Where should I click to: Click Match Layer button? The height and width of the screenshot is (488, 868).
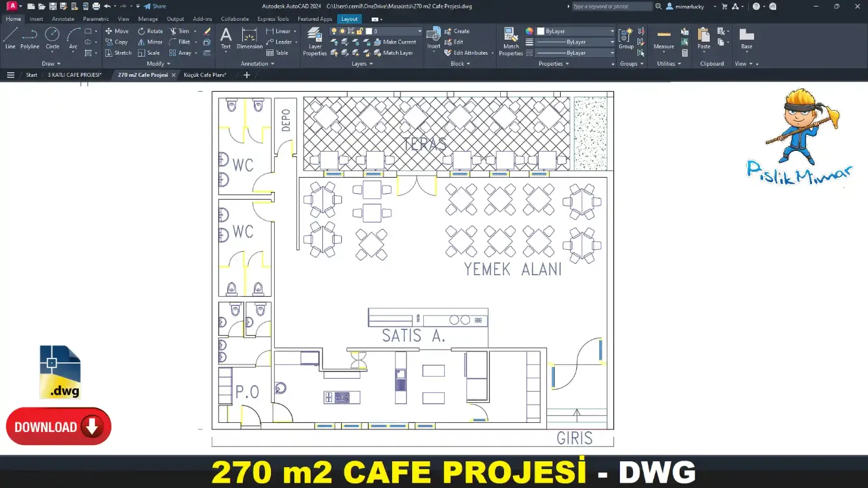(393, 53)
